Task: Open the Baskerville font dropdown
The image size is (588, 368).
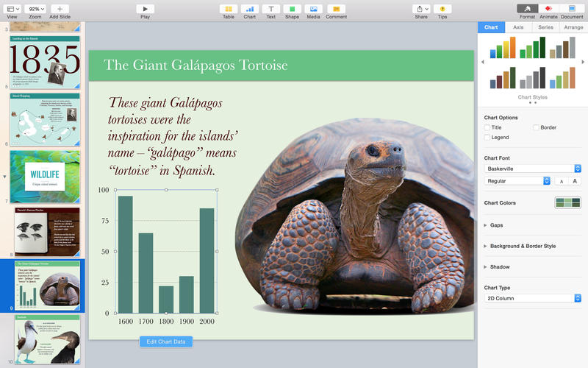Action: pyautogui.click(x=533, y=169)
